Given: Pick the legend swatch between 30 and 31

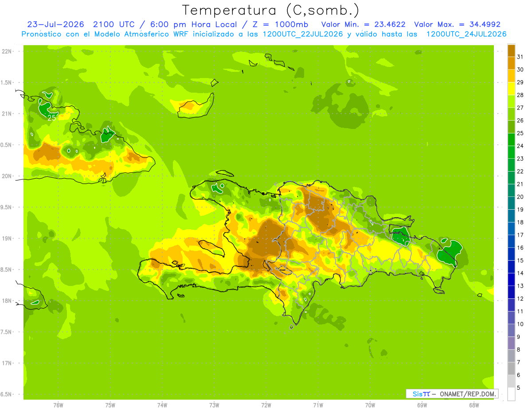Looking at the screenshot, I should [x=511, y=63].
